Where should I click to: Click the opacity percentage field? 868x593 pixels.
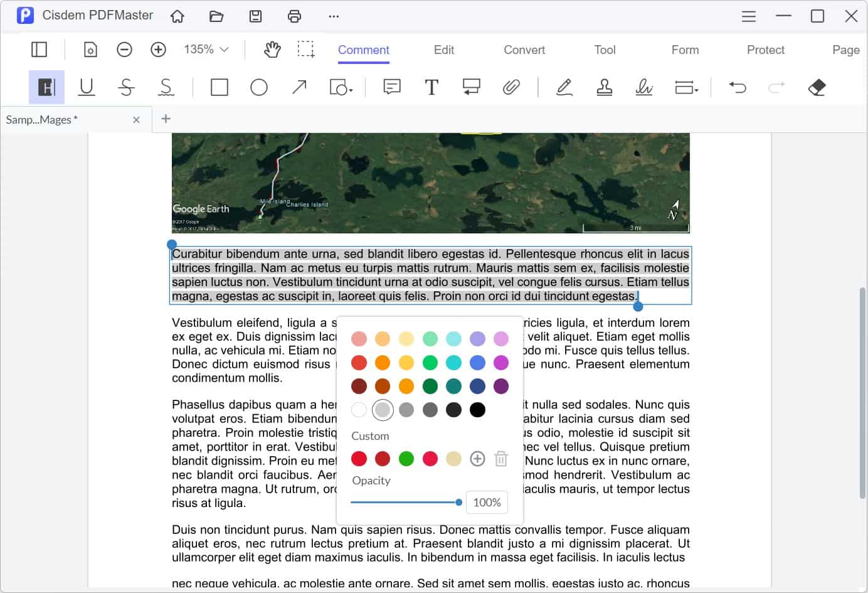coord(487,502)
